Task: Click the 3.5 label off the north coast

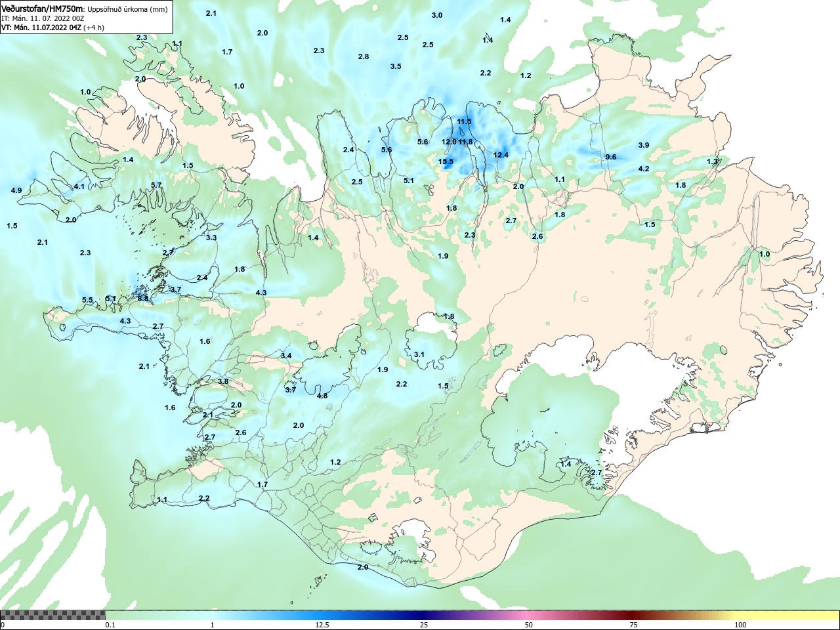Action: [x=396, y=66]
